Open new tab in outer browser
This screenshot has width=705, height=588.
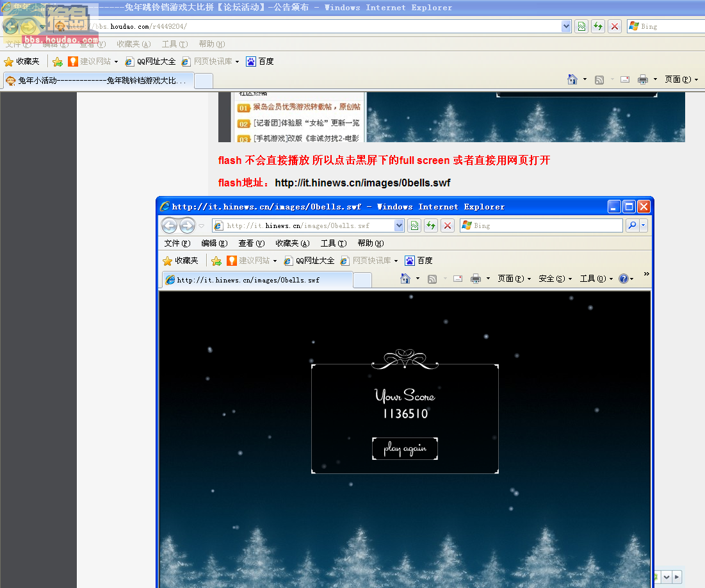coord(204,81)
